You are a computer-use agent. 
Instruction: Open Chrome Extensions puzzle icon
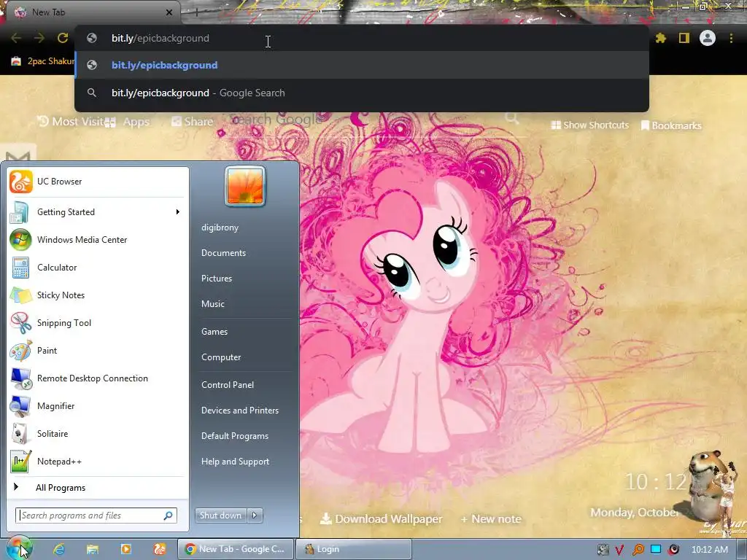(x=661, y=38)
